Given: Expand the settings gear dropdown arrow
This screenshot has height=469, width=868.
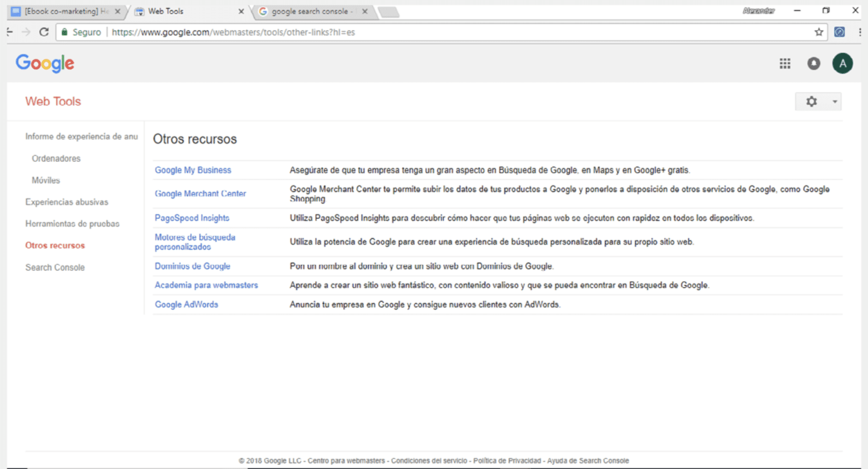Looking at the screenshot, I should click(834, 101).
